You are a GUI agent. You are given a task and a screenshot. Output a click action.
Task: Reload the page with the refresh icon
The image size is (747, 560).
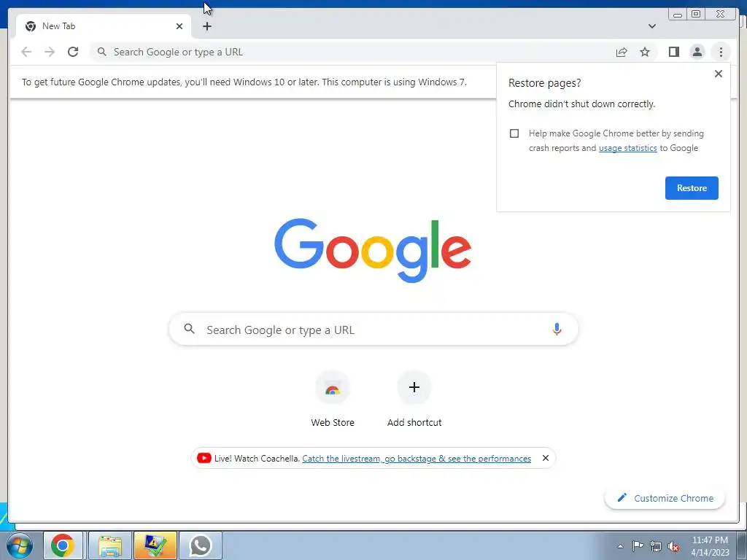(x=73, y=52)
